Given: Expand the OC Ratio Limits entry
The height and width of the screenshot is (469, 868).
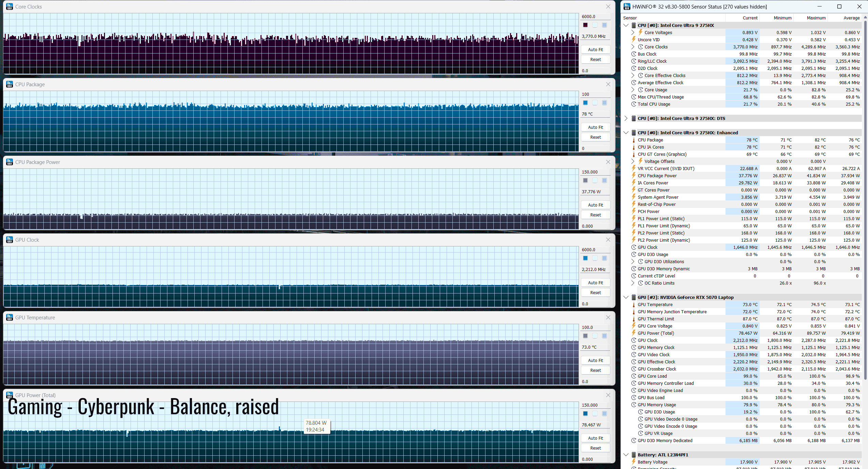Looking at the screenshot, I should (x=633, y=283).
